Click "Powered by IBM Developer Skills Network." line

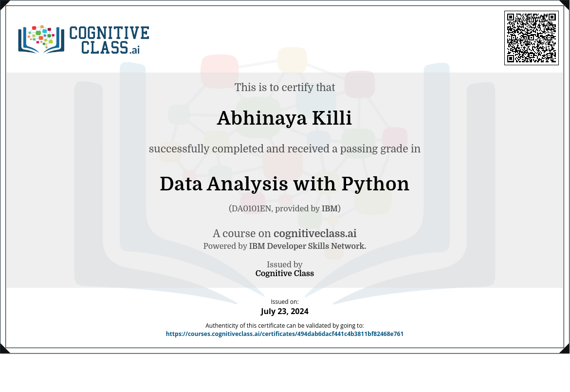point(285,246)
